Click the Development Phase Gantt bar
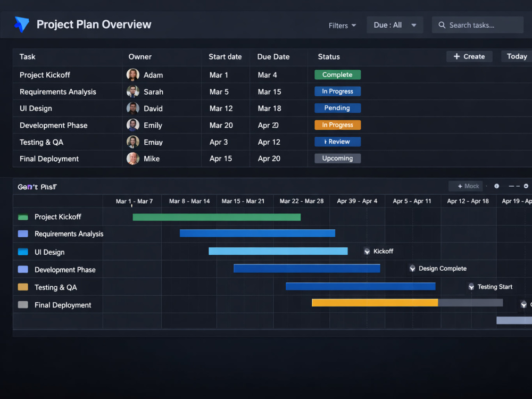 [307, 268]
